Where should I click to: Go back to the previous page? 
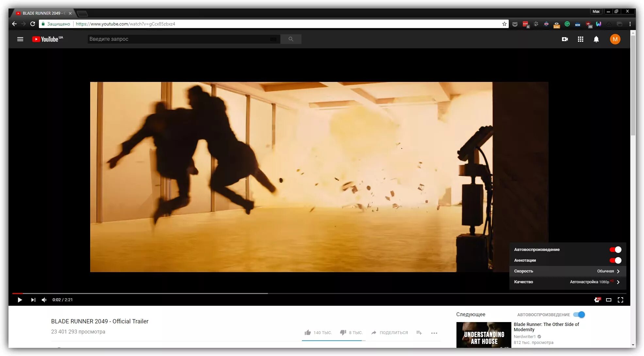(14, 24)
